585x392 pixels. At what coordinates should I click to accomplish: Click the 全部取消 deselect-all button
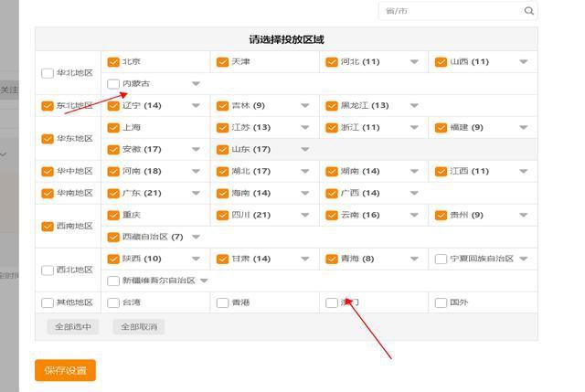[138, 327]
